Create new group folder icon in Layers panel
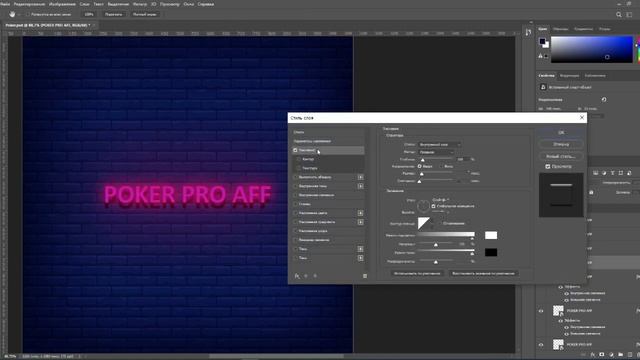Screen dimensions: 640x360 [620, 355]
